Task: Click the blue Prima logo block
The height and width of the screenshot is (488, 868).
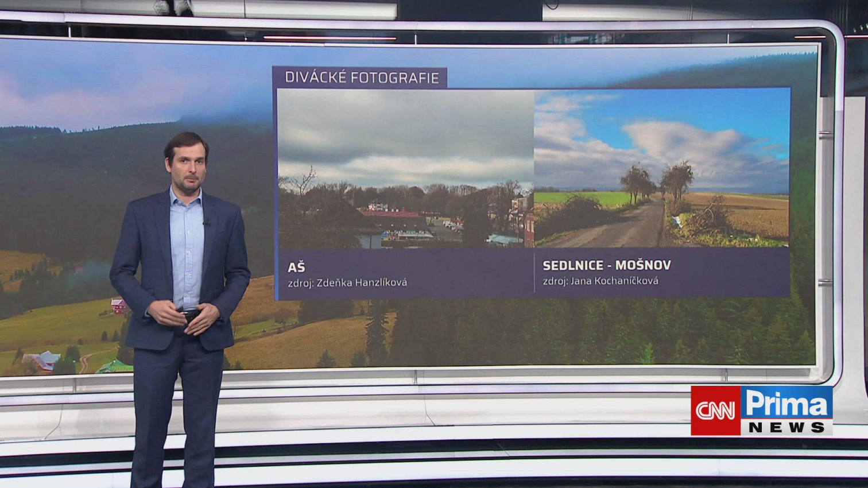Action: coord(786,403)
